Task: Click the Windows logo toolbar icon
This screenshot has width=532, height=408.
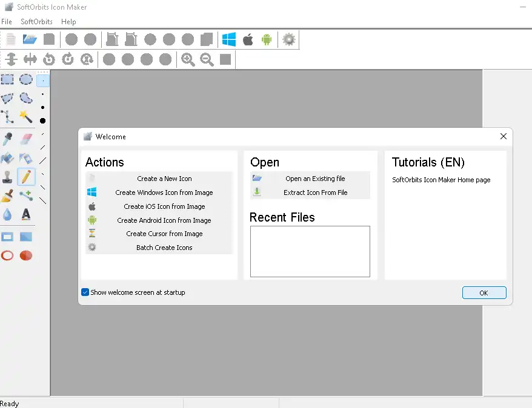Action: click(228, 39)
